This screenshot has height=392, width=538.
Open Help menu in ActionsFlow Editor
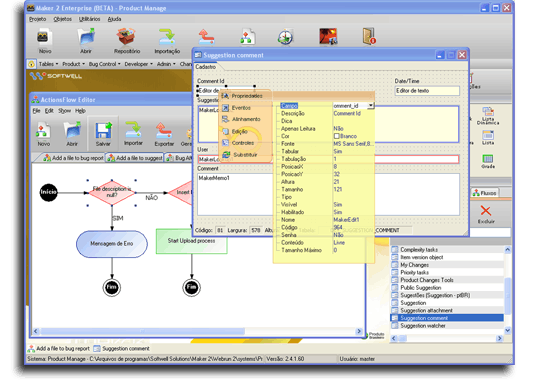(80, 111)
